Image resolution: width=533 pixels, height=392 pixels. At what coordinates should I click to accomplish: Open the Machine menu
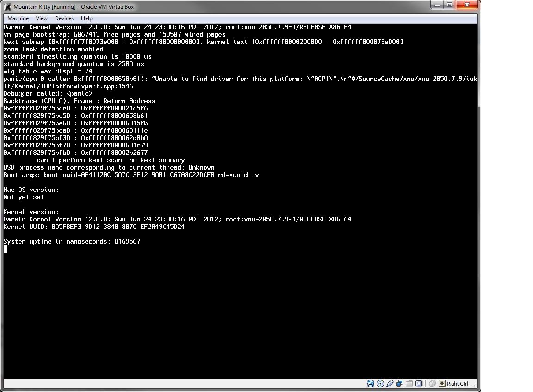click(x=18, y=18)
